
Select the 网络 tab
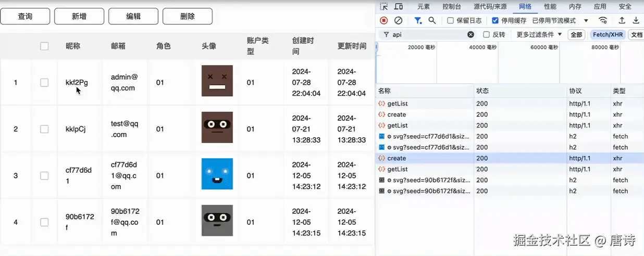525,7
